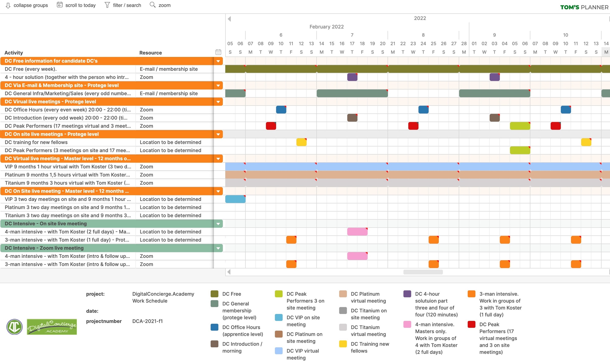
Task: Click the DigitalConcierge Academy green logo
Action: (x=52, y=327)
